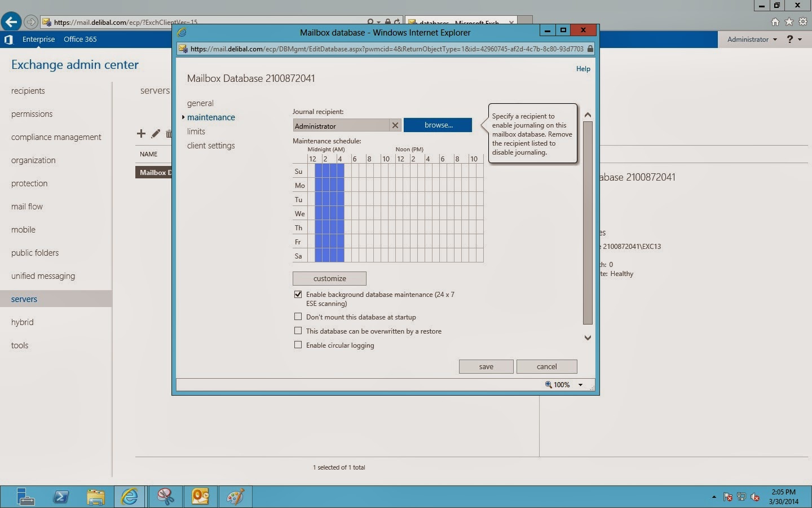Click the add (+) database icon

click(141, 134)
